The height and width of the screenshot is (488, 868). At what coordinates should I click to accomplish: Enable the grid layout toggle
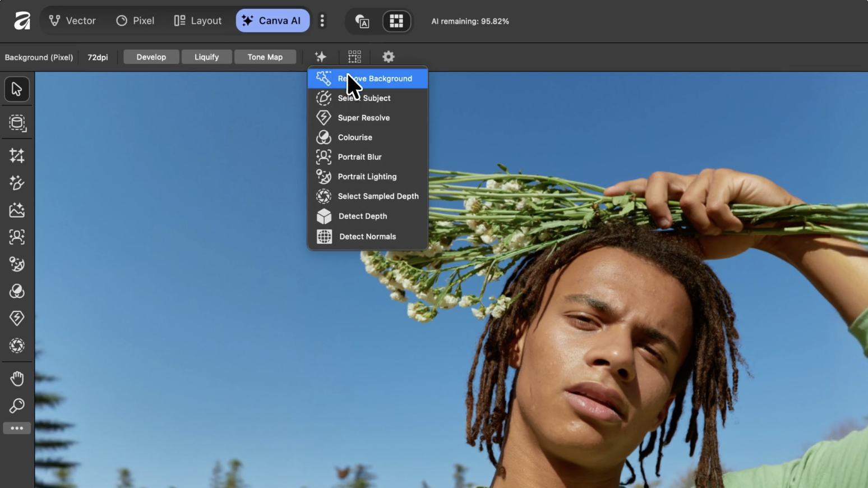(396, 21)
